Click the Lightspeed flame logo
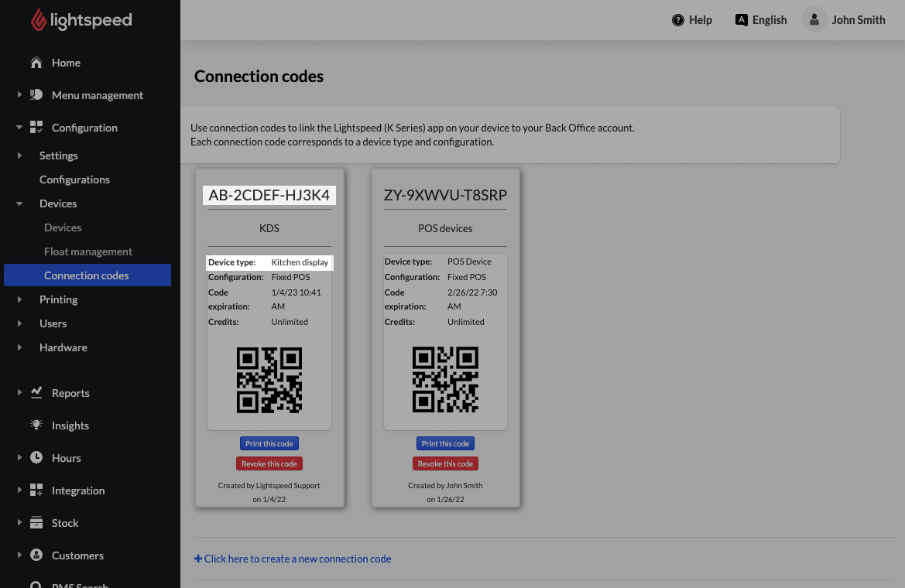This screenshot has height=588, width=905. [x=38, y=20]
